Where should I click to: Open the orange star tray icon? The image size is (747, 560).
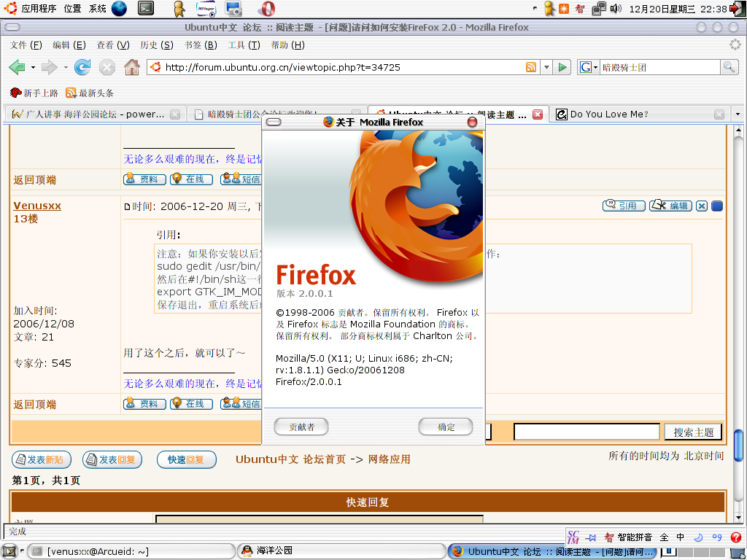coord(564,9)
